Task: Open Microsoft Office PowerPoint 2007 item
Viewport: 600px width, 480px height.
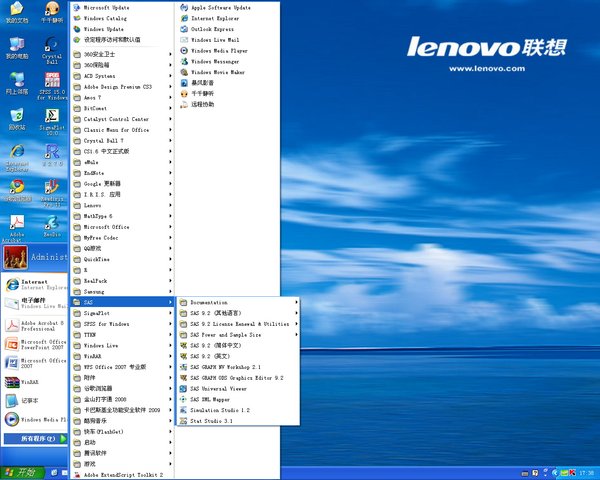Action: click(36, 344)
